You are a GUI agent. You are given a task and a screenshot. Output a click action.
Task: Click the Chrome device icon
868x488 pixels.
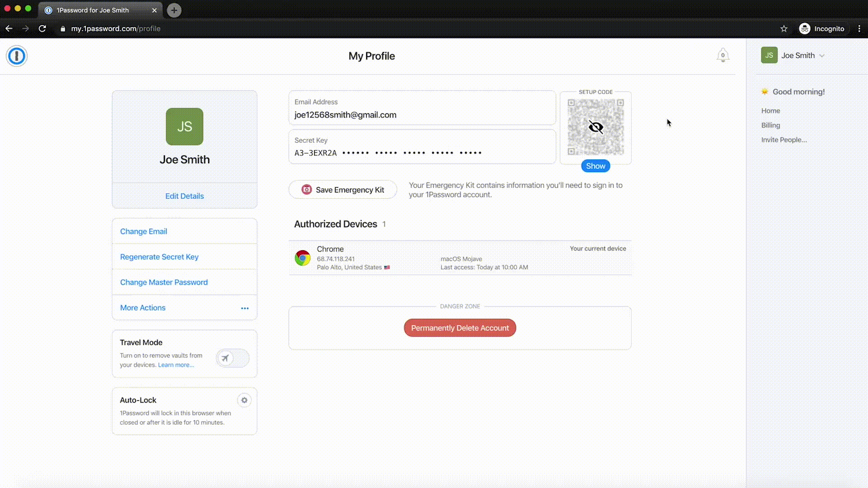click(302, 258)
